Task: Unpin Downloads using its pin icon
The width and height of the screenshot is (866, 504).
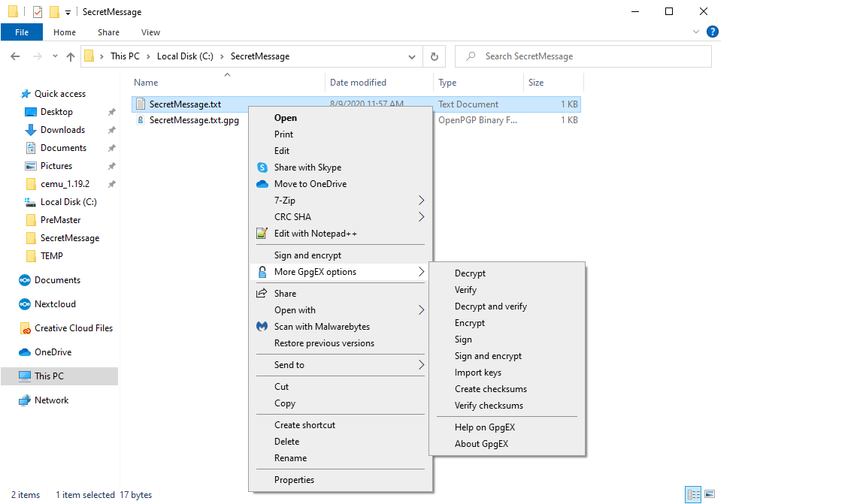Action: (x=111, y=129)
